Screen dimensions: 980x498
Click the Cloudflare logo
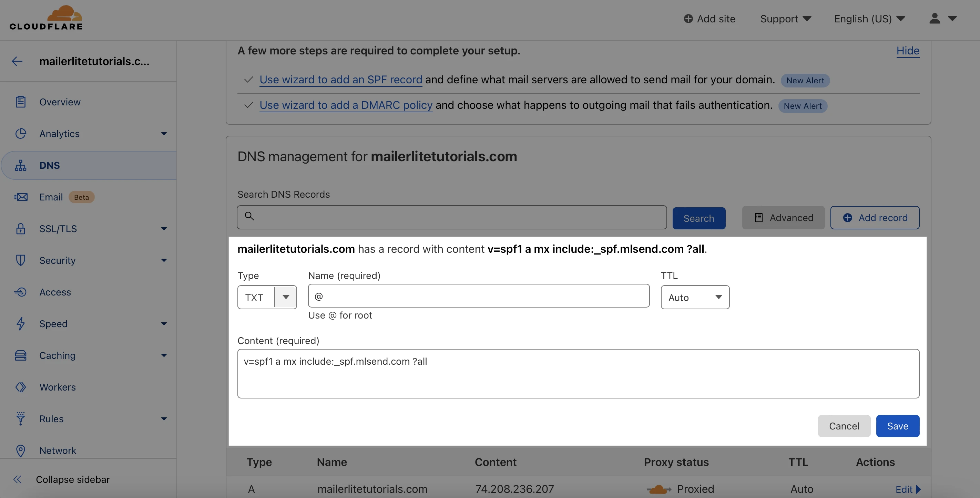point(45,18)
